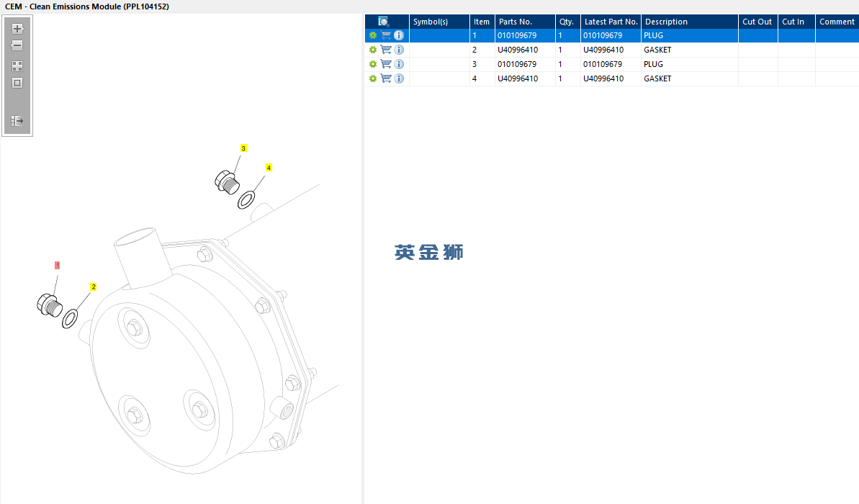This screenshot has width=859, height=504.
Task: Add item 4 GASKET to cart
Action: pos(386,78)
